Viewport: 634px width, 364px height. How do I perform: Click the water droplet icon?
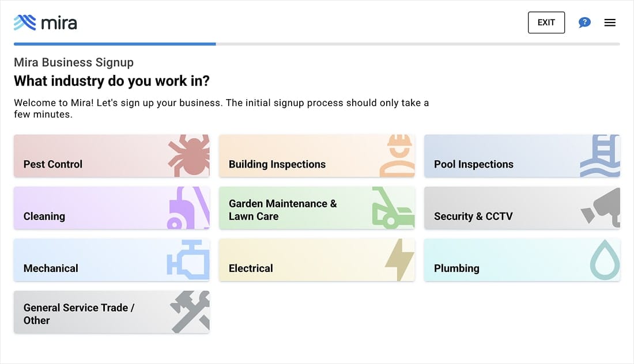click(x=605, y=260)
